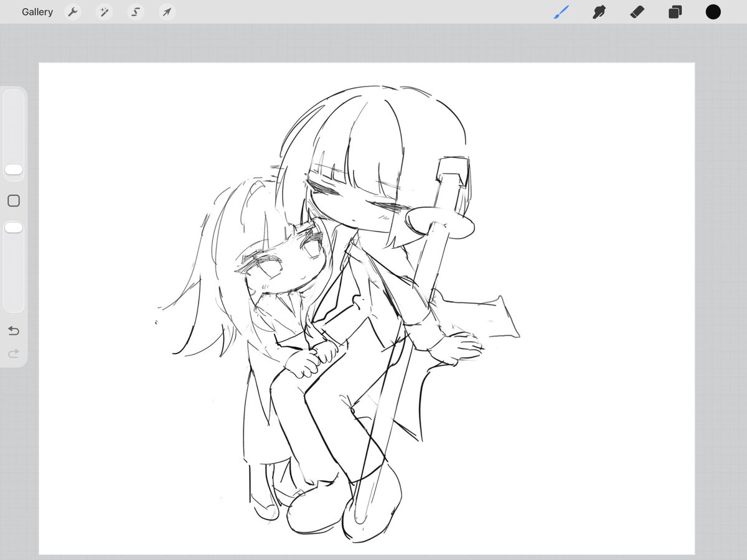Select the Eraser tool
The height and width of the screenshot is (560, 747).
[x=637, y=12]
